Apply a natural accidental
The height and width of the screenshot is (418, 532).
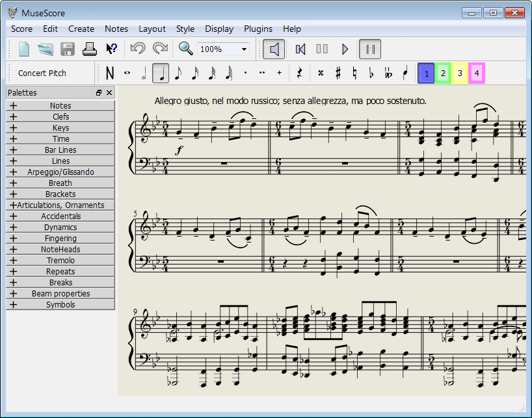click(354, 73)
